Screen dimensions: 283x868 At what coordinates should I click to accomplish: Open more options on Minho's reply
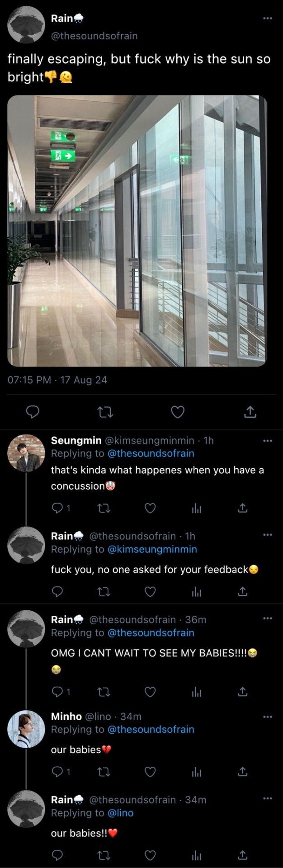[x=268, y=717]
